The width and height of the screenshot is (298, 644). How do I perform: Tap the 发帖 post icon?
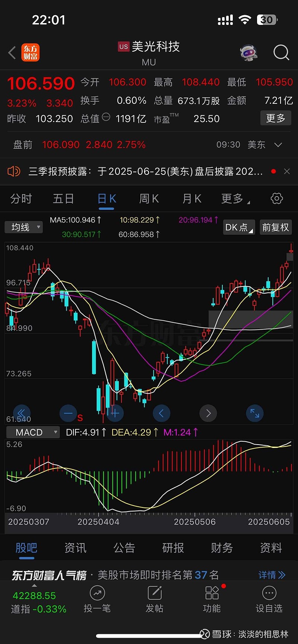tap(154, 593)
